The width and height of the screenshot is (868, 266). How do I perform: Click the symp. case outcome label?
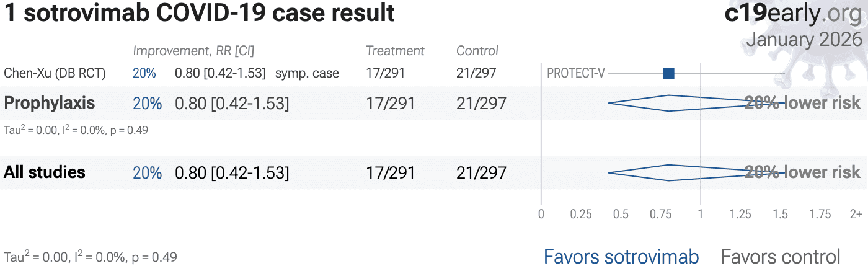click(308, 73)
